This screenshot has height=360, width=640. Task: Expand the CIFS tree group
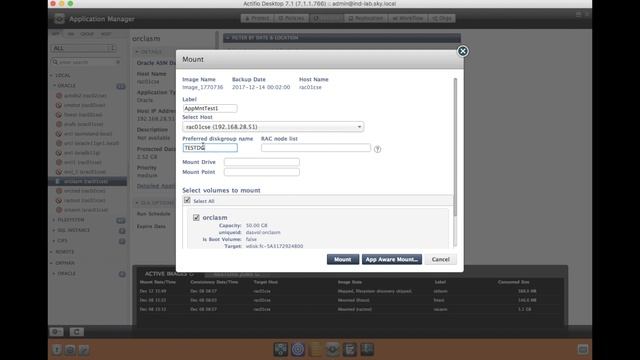pyautogui.click(x=54, y=241)
